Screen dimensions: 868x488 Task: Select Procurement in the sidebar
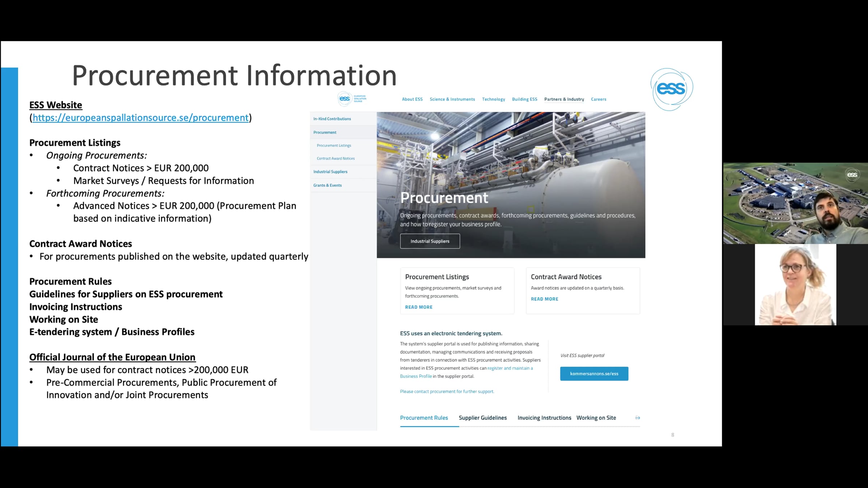pos(343,132)
